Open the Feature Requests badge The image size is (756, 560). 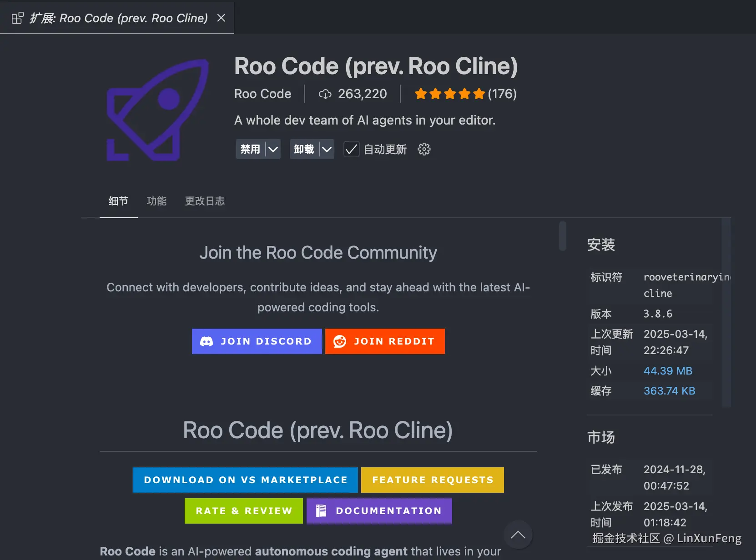pos(433,480)
